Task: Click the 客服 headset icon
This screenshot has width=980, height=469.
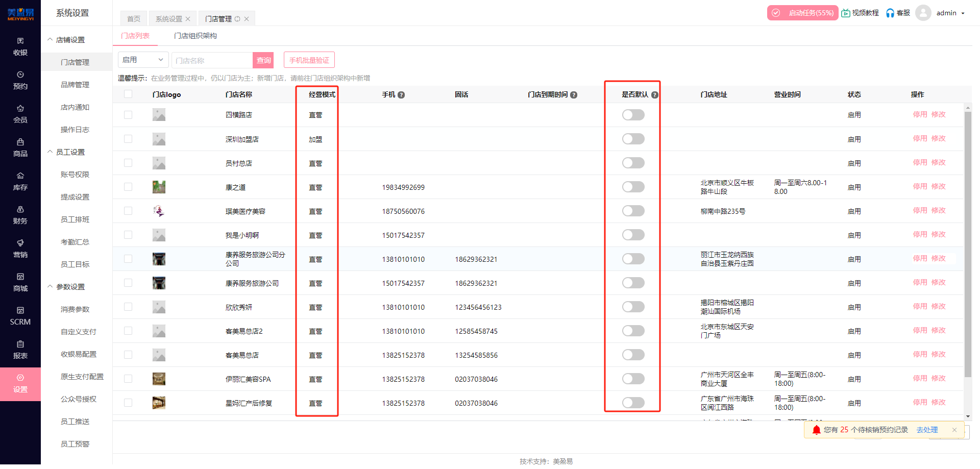Action: 890,13
